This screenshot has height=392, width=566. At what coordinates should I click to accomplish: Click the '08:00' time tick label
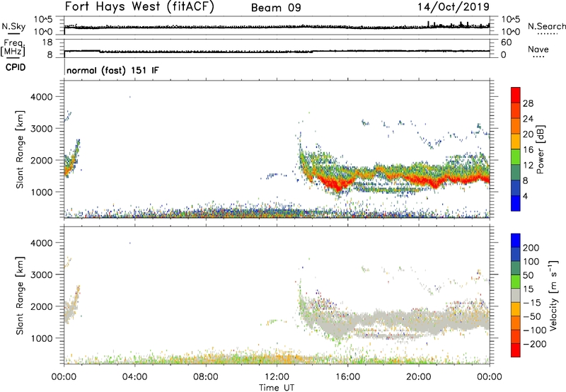206,377
